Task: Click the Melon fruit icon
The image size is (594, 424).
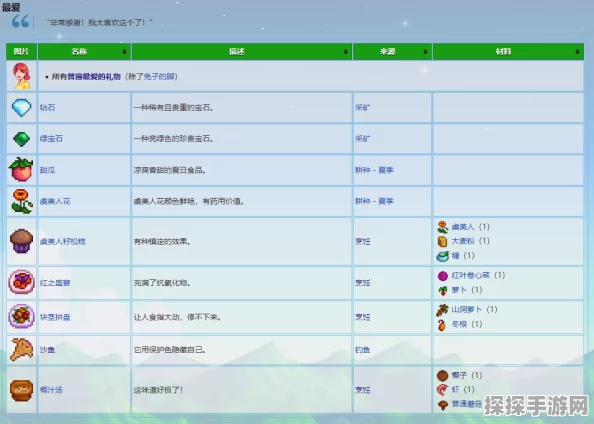Action: coord(21,170)
